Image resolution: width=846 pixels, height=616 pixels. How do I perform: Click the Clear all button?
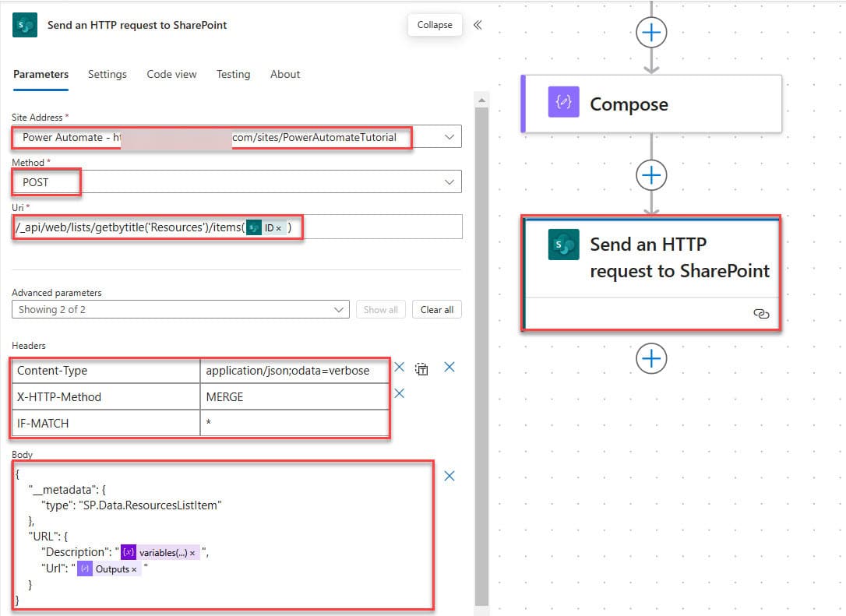(x=436, y=310)
